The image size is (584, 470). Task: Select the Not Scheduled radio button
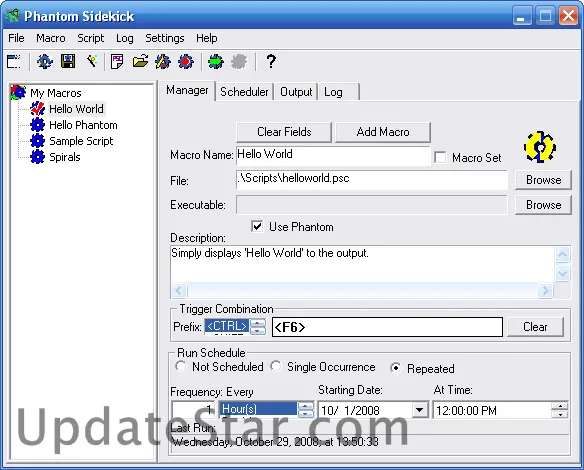181,366
